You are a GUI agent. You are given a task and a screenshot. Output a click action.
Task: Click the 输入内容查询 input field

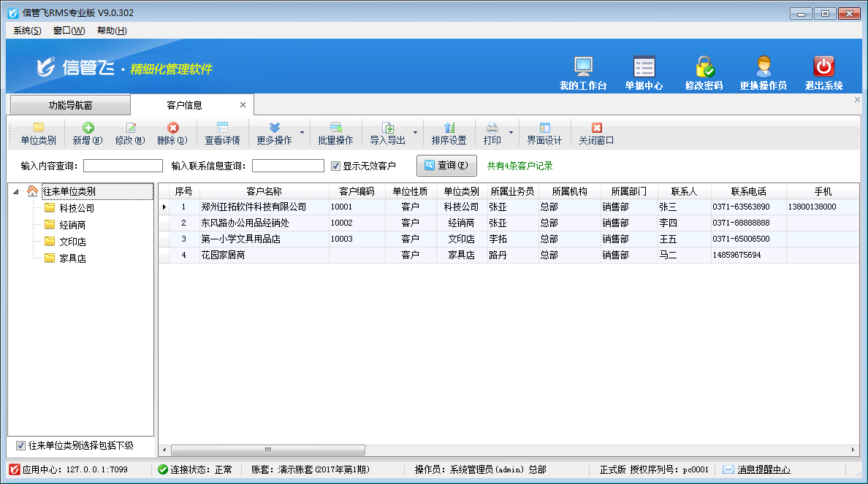point(123,166)
